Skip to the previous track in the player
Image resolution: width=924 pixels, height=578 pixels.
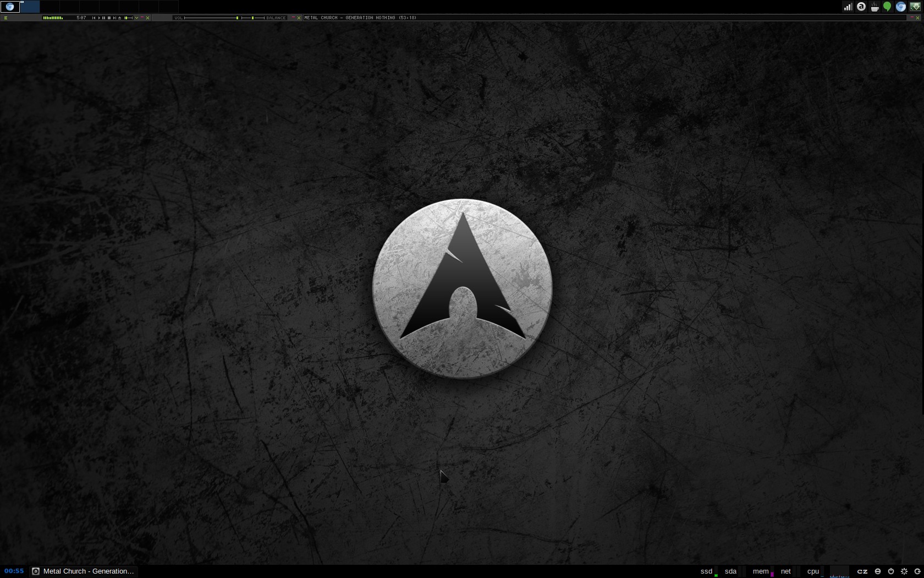tap(94, 18)
